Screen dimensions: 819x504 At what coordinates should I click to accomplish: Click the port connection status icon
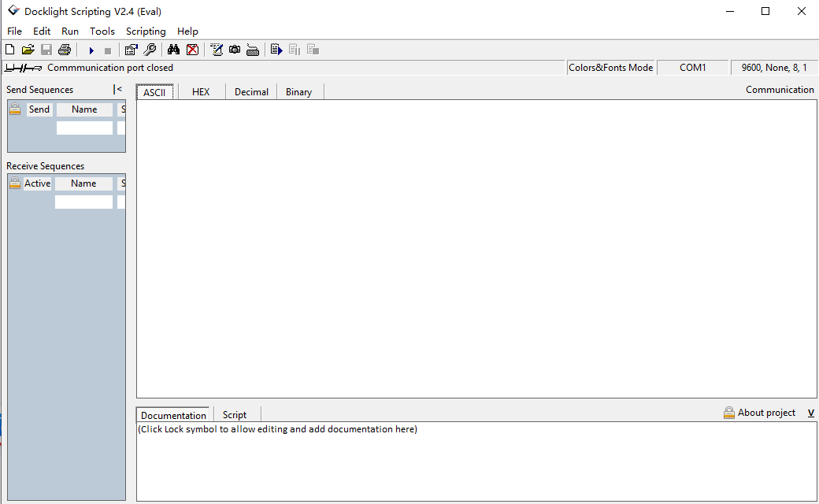pos(23,68)
